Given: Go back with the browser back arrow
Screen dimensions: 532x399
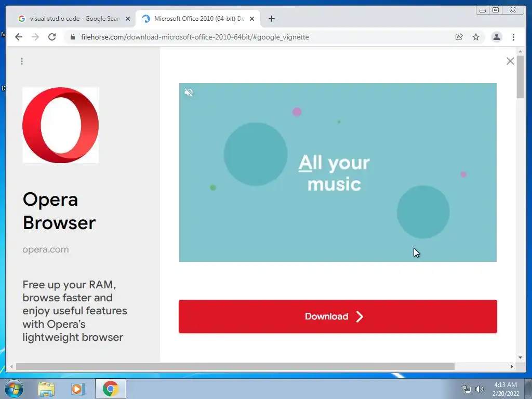Looking at the screenshot, I should click(x=19, y=37).
